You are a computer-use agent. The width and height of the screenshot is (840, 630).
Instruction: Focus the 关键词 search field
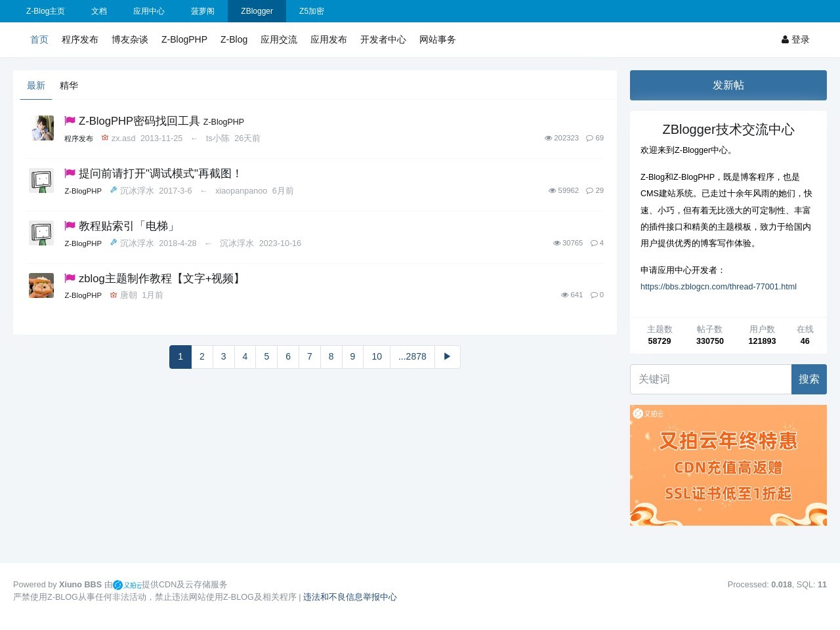point(711,379)
